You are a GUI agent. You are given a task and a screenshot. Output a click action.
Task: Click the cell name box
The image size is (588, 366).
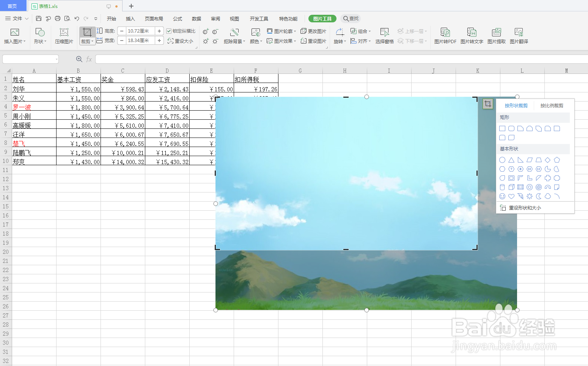tap(30, 59)
